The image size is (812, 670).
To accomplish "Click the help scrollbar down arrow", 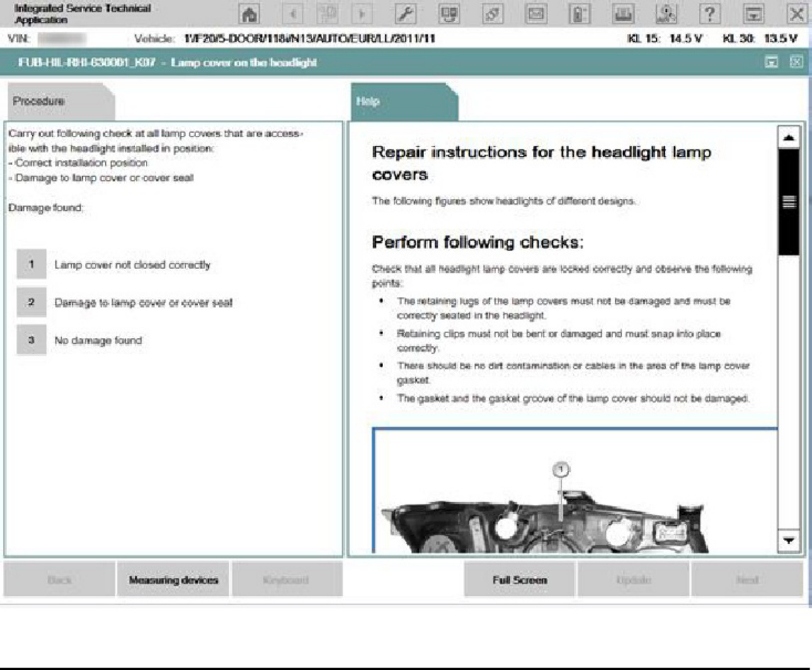I will tap(789, 541).
